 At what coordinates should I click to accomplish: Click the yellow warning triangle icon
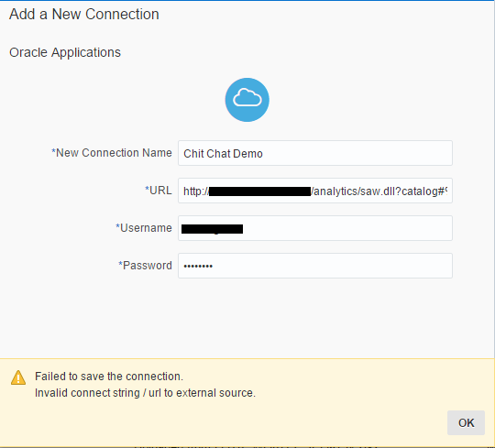coord(18,377)
